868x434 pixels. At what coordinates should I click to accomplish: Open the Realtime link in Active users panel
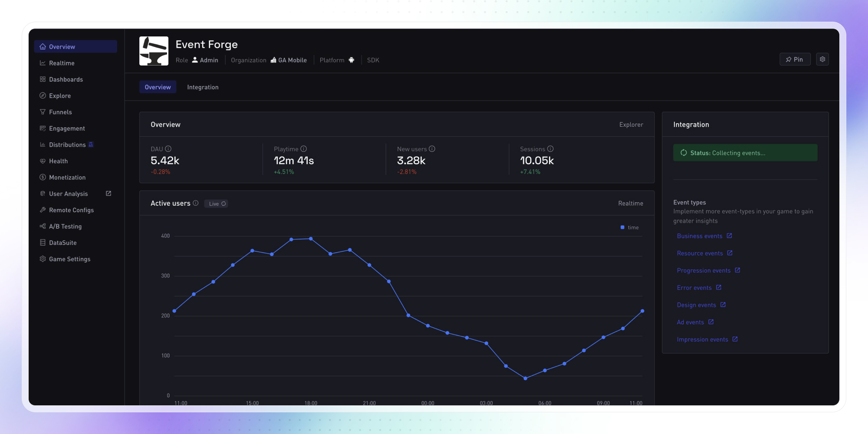click(631, 203)
